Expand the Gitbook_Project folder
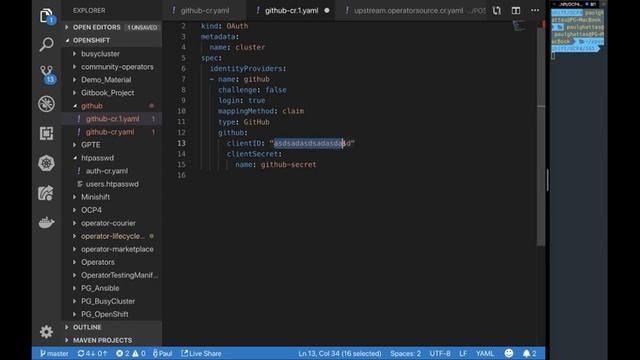 click(x=112, y=93)
